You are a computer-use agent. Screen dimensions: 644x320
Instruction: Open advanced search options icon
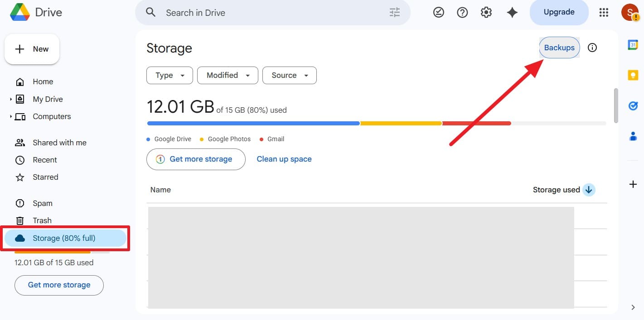coord(395,13)
